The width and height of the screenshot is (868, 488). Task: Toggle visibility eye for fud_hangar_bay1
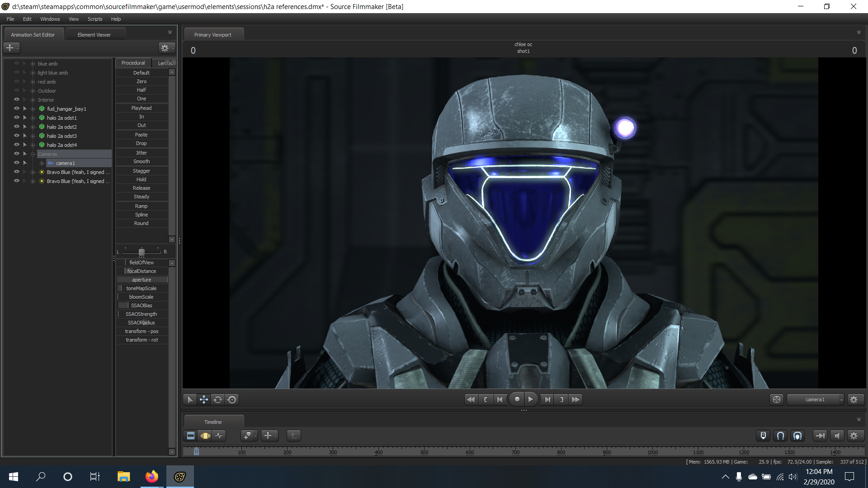[17, 108]
